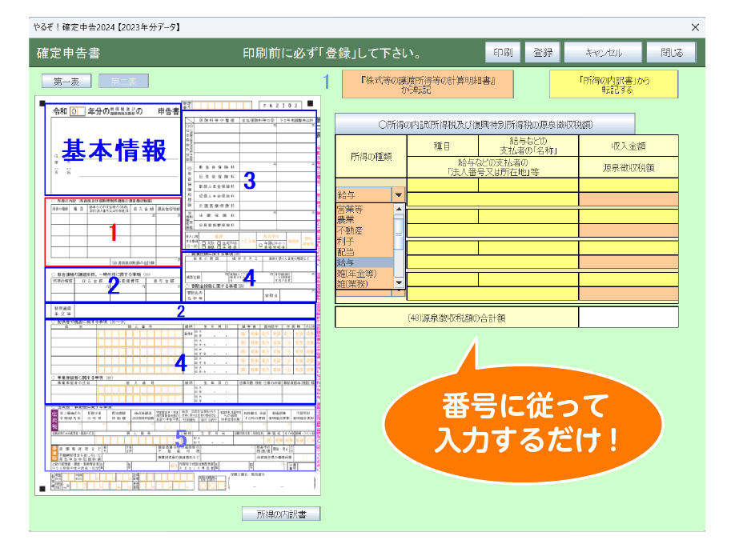This screenshot has width=735, height=560.
Task: Open the 基本情報 area on the form
Action: coord(113,150)
